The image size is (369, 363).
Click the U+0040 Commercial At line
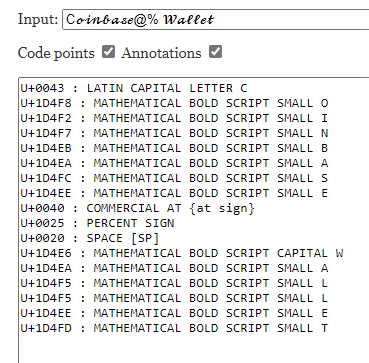[137, 208]
